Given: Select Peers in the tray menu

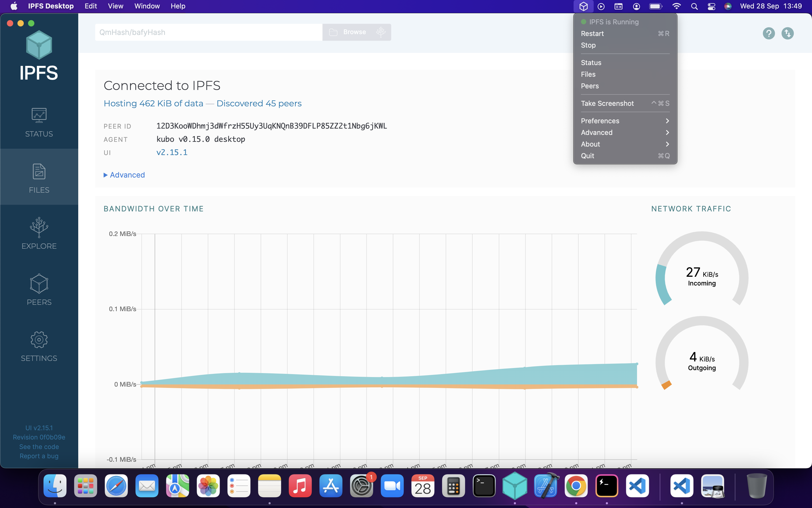Looking at the screenshot, I should point(625,86).
